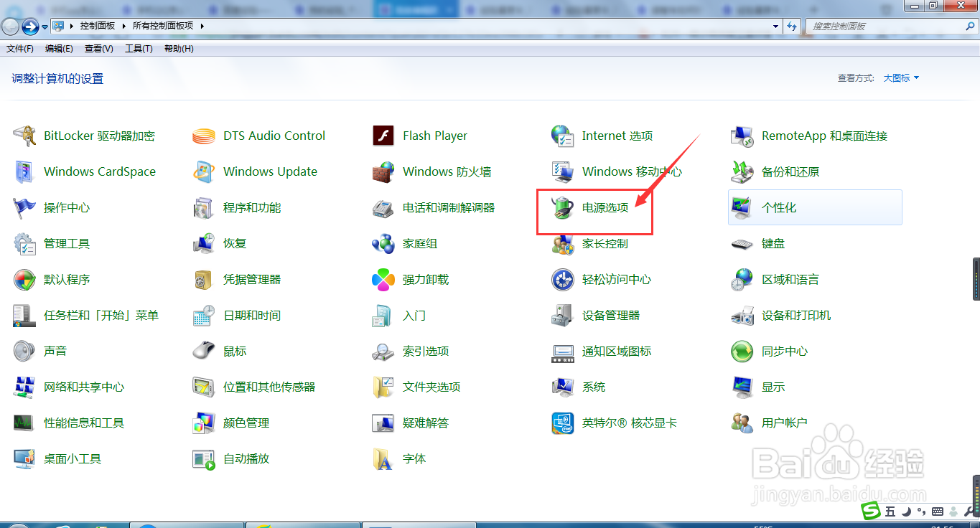
Task: Open the Windows 防火墙 icon
Action: (x=383, y=171)
